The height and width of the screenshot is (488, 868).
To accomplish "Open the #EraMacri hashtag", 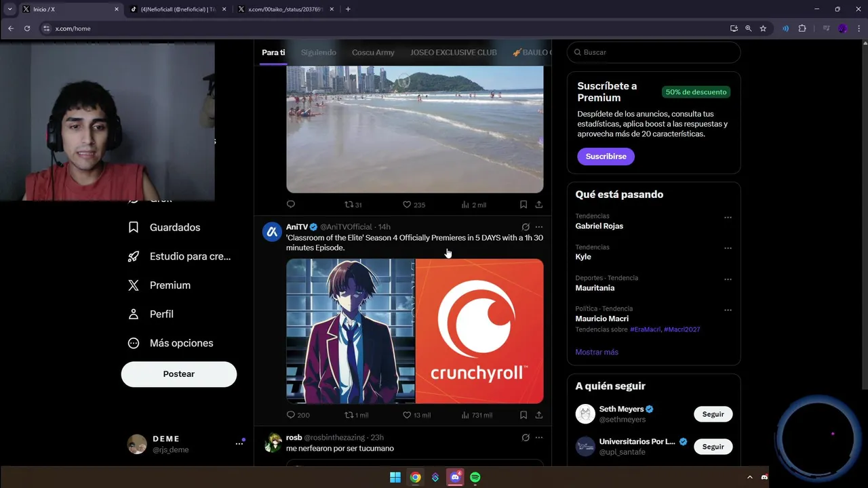I will [645, 329].
